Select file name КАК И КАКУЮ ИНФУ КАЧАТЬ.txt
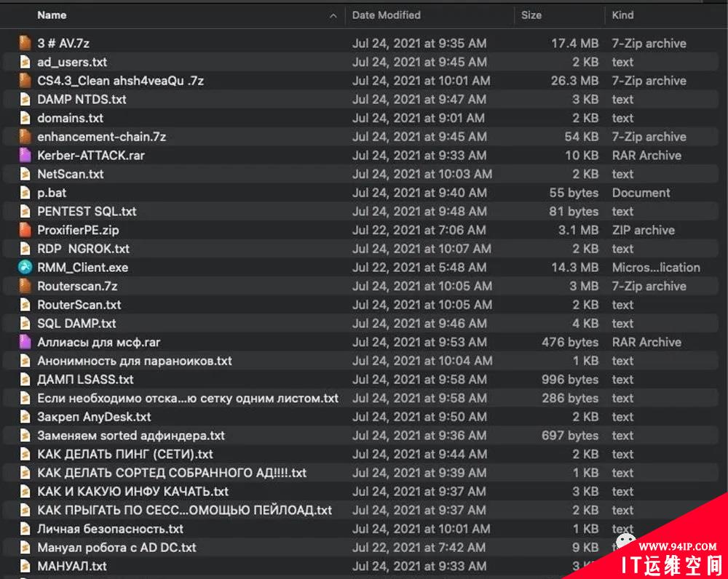 point(133,491)
